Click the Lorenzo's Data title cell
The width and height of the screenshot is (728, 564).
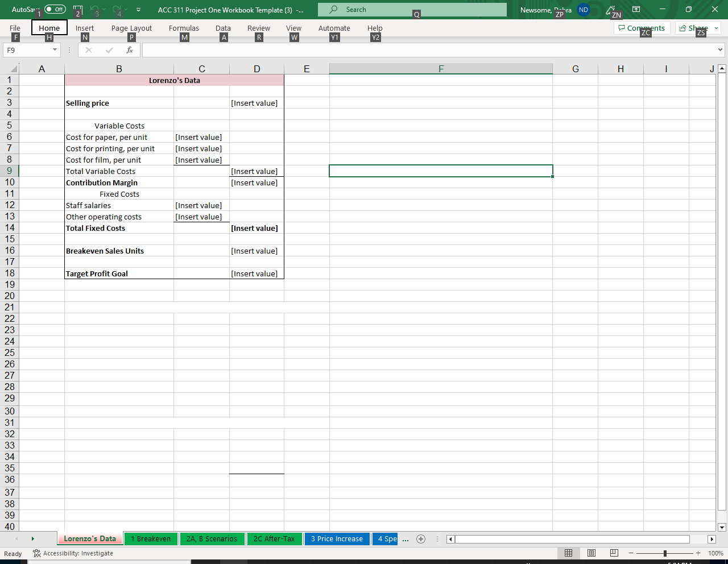coord(174,80)
